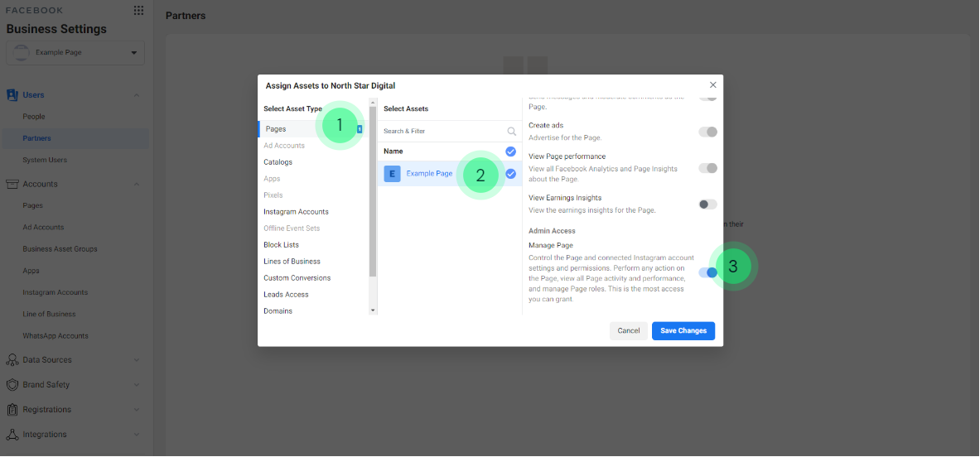980x457 pixels.
Task: Select Custom Conversions asset type
Action: (297, 278)
